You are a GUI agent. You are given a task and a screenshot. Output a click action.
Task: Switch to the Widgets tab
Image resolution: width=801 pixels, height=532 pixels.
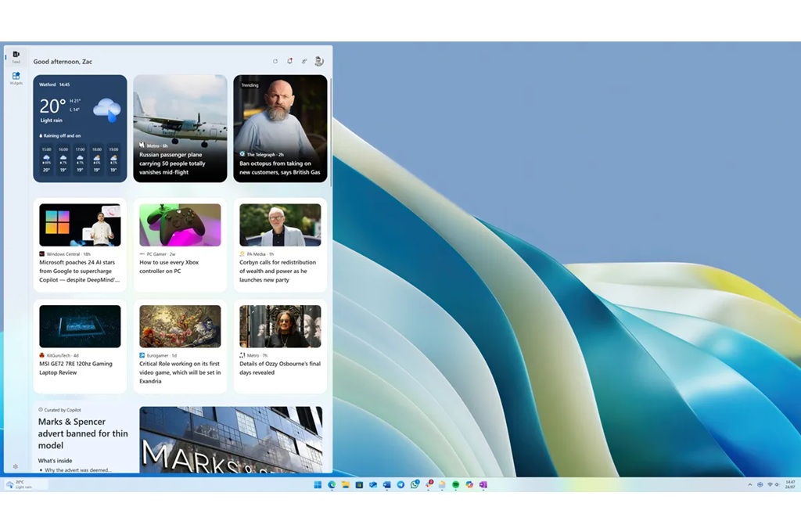click(x=16, y=78)
